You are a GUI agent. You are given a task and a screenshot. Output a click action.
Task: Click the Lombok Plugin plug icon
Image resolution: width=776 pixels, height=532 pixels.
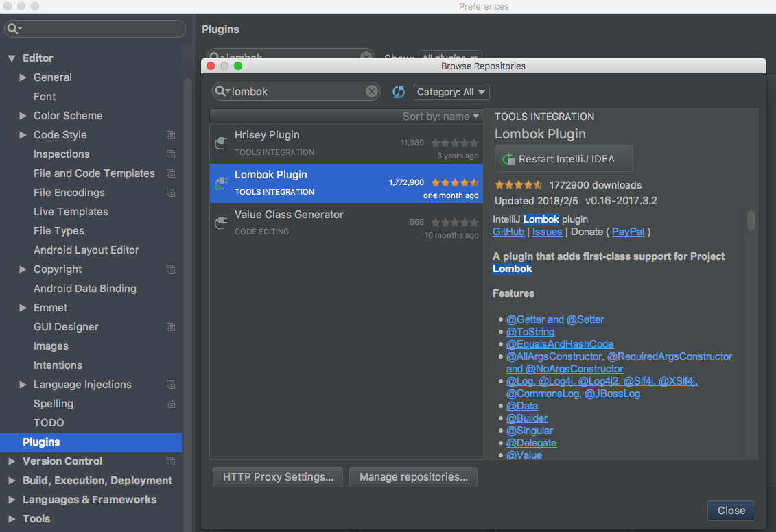point(221,184)
